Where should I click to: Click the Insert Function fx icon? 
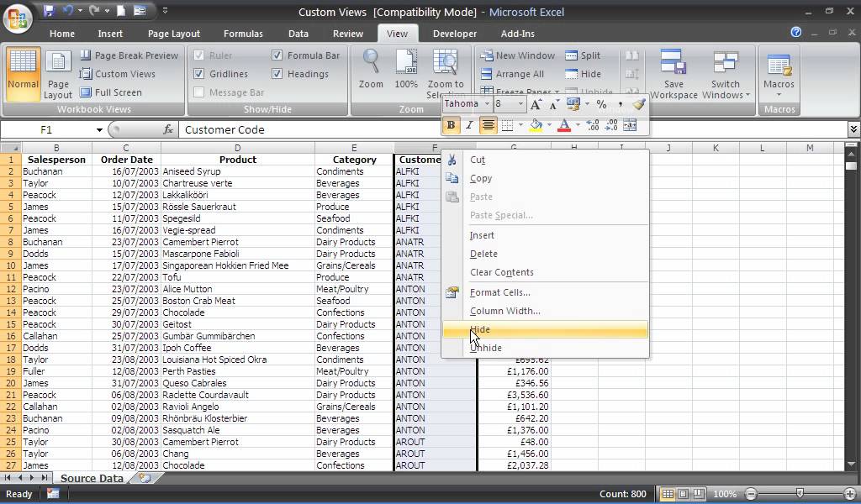coord(168,129)
